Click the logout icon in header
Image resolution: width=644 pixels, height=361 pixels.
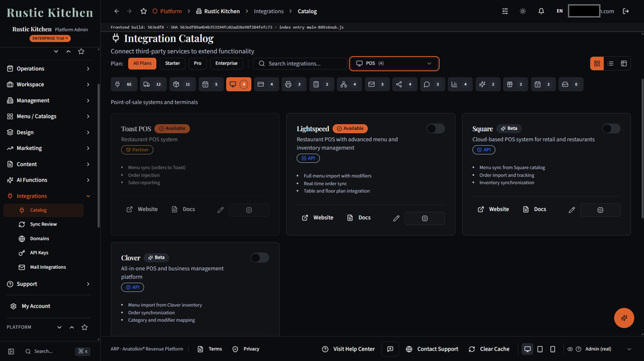[x=625, y=11]
